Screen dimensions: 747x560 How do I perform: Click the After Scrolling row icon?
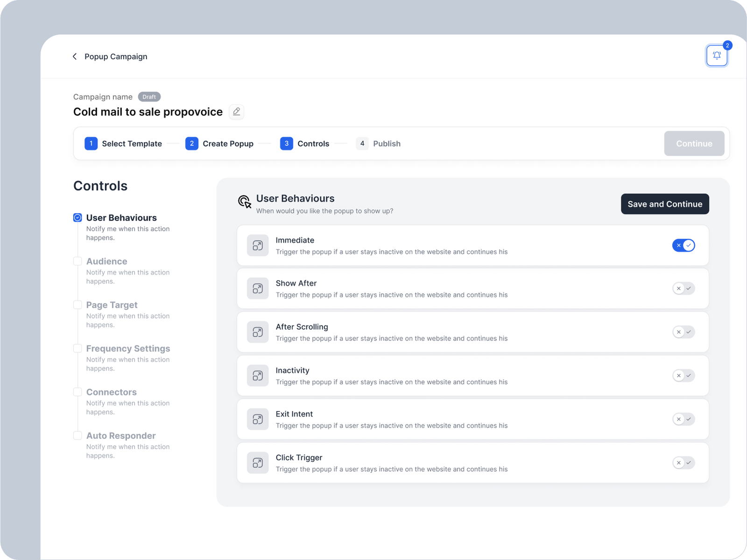point(258,332)
